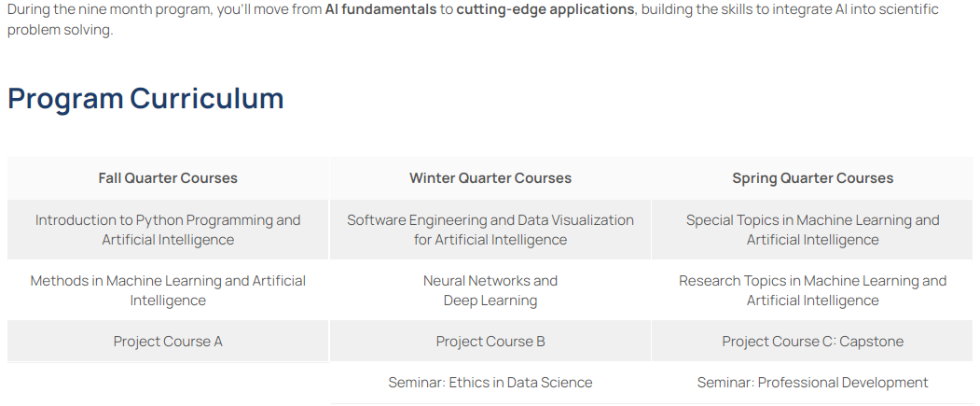Select the Spring Quarter Courses column header
The width and height of the screenshot is (980, 406).
click(812, 178)
